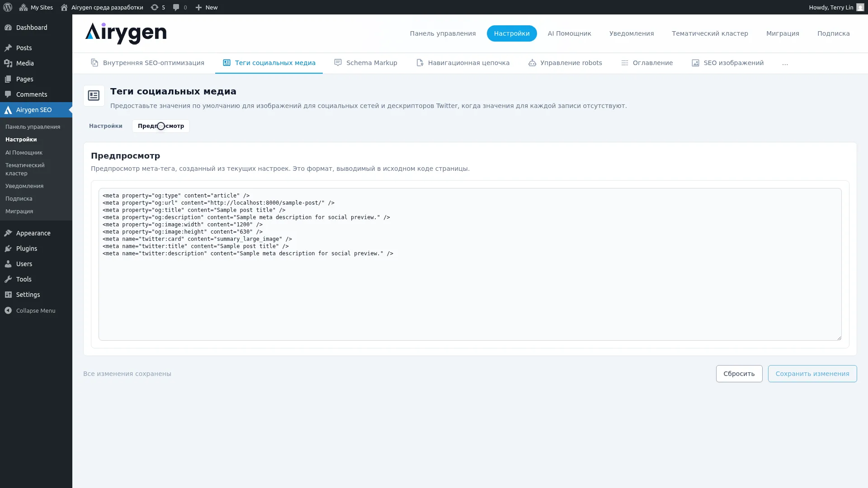
Task: Click the Users icon in the sidebar
Action: [x=8, y=264]
